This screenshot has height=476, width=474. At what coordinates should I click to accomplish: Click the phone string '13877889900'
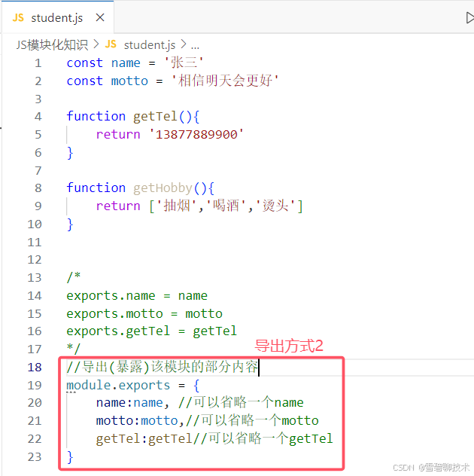click(196, 134)
